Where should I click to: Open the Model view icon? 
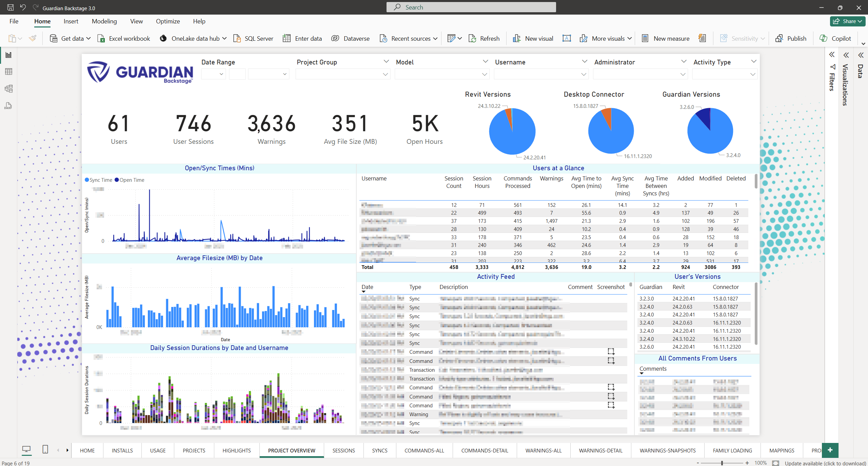(x=8, y=89)
